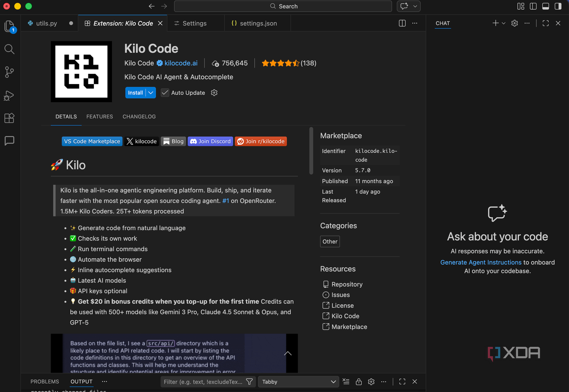This screenshot has height=392, width=569.
Task: Click the Join Discord badge
Action: [210, 141]
